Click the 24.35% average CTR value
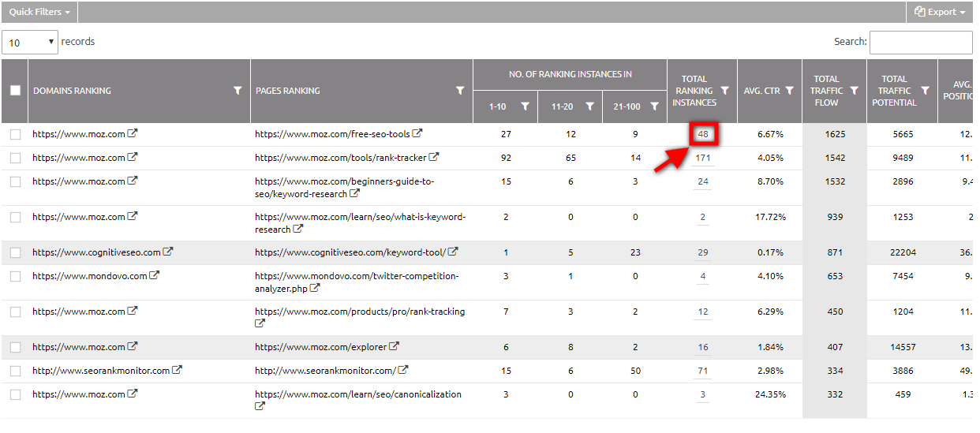Viewport: 980px width, 433px height. coord(769,394)
